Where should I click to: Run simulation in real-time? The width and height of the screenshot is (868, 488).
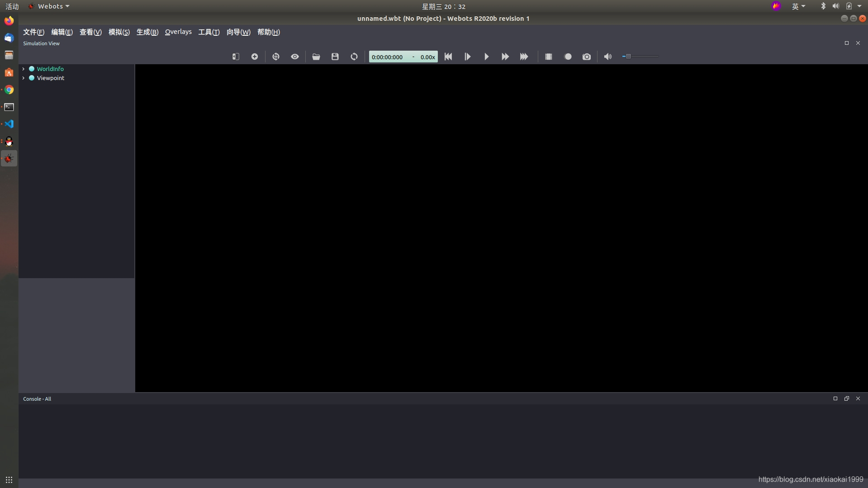click(x=486, y=57)
